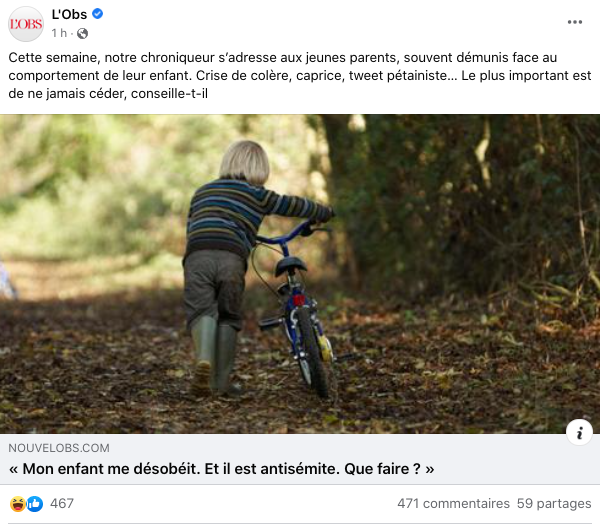Click the post caption about jeunes parents
This screenshot has height=528, width=600.
[300, 75]
